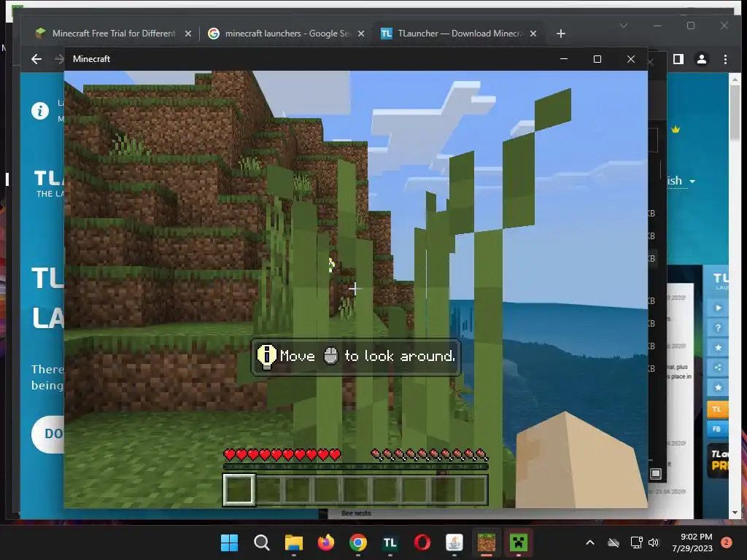Viewport: 747px width, 560px height.
Task: Open network settings tray icon
Action: coord(636,542)
